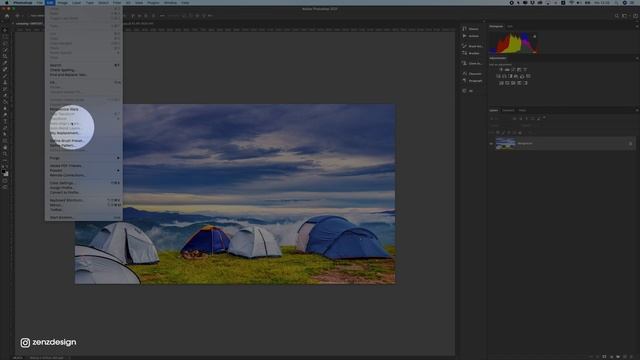Toggle lock position in Layers panel
The image size is (640, 360).
click(x=509, y=132)
